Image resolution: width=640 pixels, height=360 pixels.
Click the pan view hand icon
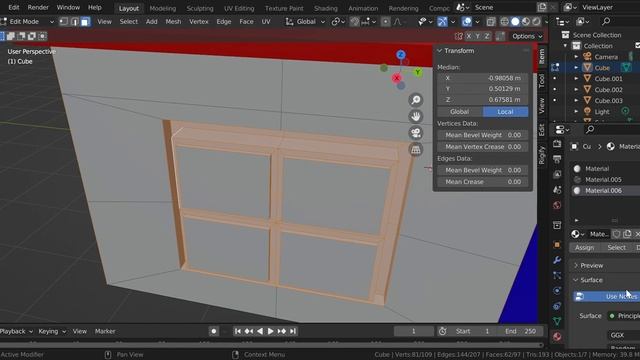click(x=416, y=117)
